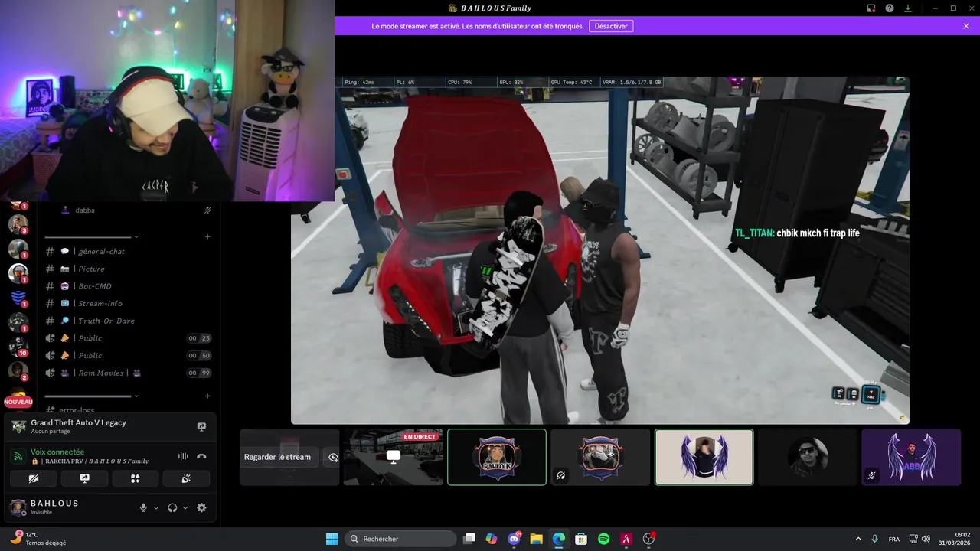Image resolution: width=980 pixels, height=551 pixels.
Task: Click the Rechercher taskbar search box
Action: tap(399, 539)
